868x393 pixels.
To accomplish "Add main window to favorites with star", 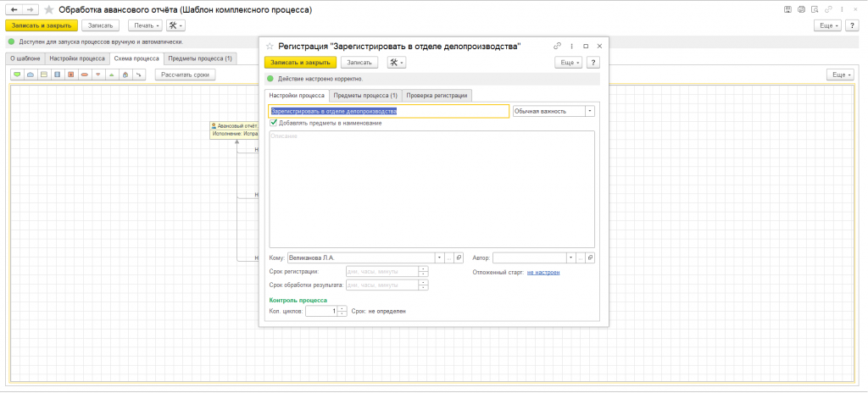I will [48, 9].
